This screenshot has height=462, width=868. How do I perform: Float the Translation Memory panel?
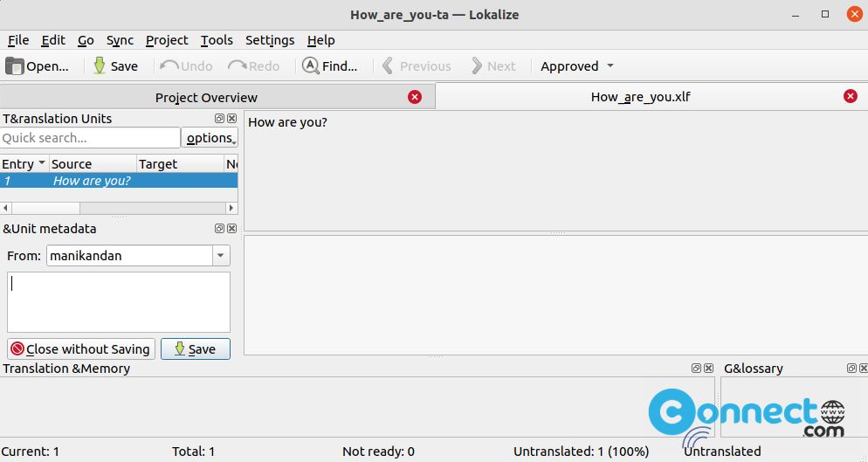696,368
